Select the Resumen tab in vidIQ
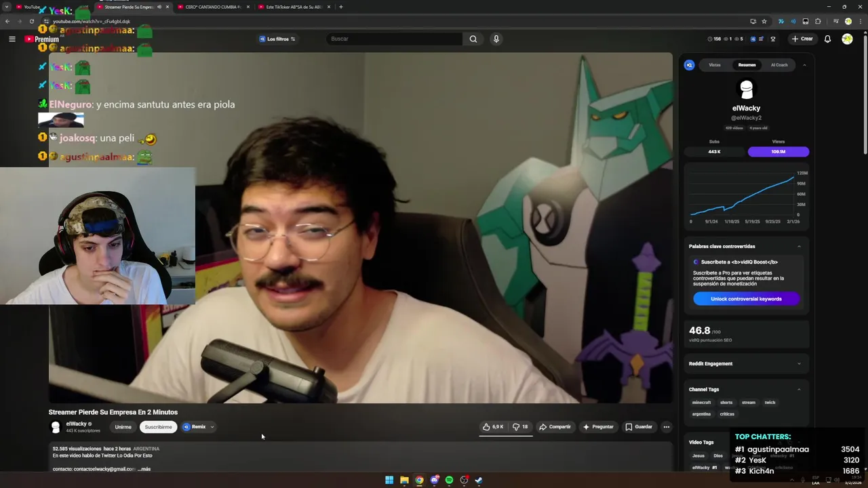Screen dimensions: 868x488 pos(747,65)
